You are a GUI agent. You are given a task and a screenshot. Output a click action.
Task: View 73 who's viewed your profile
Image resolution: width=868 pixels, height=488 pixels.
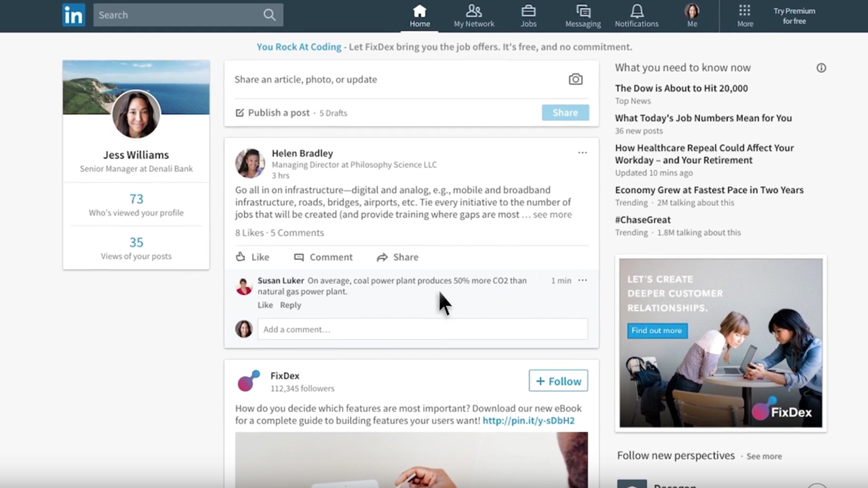(x=136, y=204)
